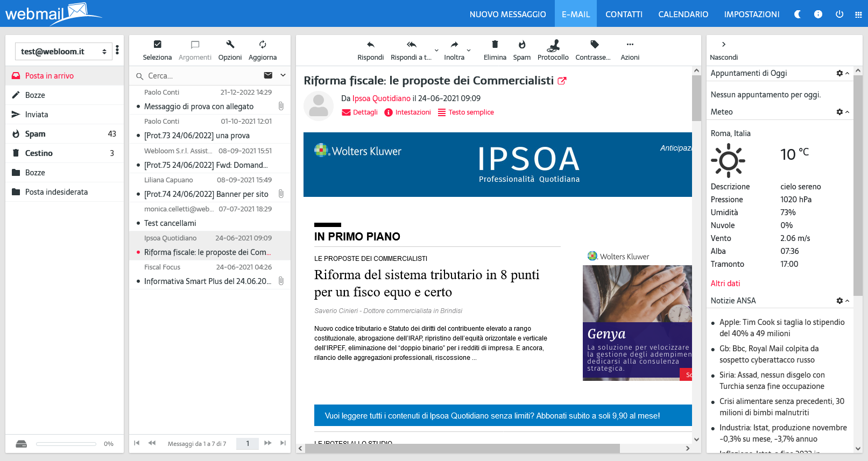This screenshot has height=461, width=868.
Task: Refresh list with Aggiorna icon
Action: click(x=263, y=45)
